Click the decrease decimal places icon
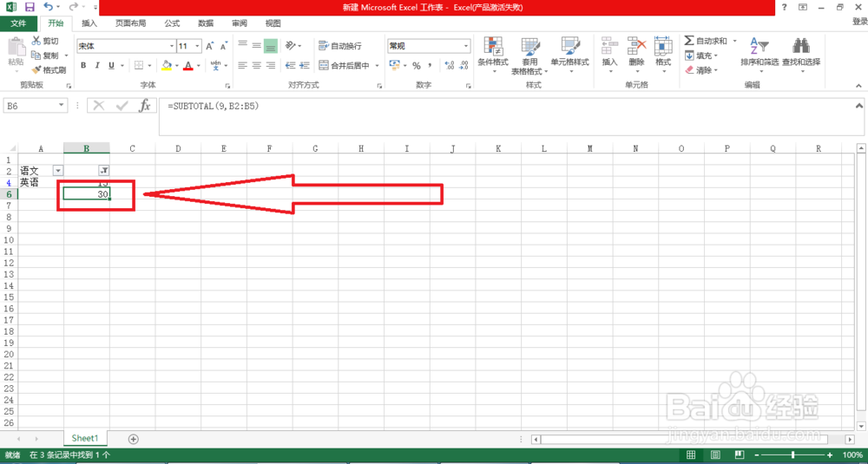Screen dimensions: 868x464 [464, 65]
